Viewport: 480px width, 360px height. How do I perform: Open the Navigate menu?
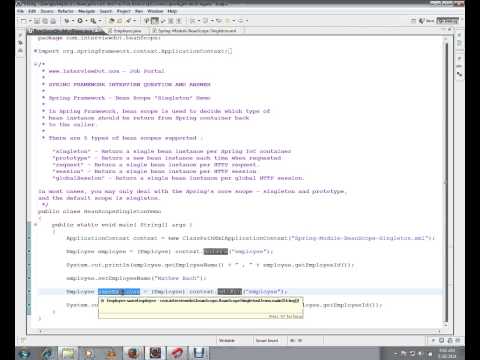click(87, 11)
